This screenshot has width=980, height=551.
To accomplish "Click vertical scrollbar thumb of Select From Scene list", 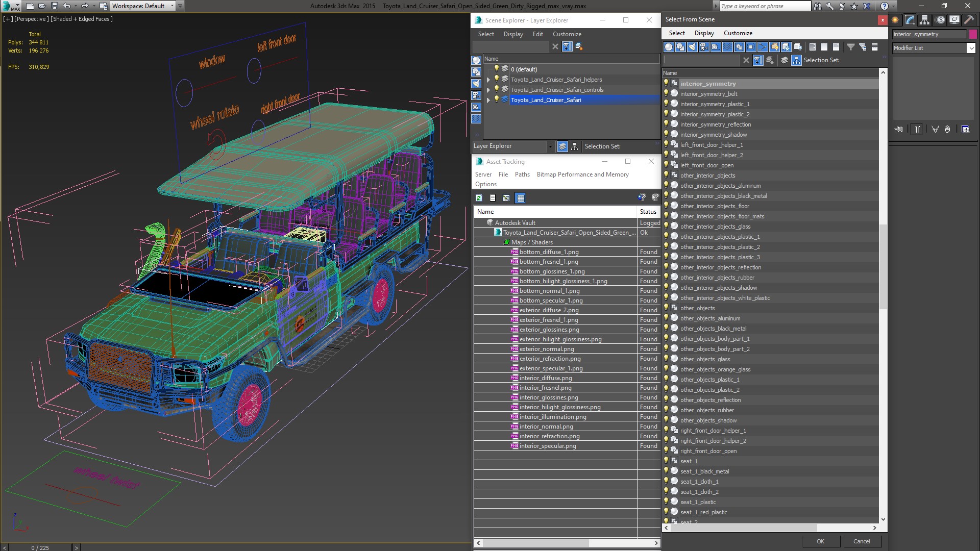I will pos(883,266).
